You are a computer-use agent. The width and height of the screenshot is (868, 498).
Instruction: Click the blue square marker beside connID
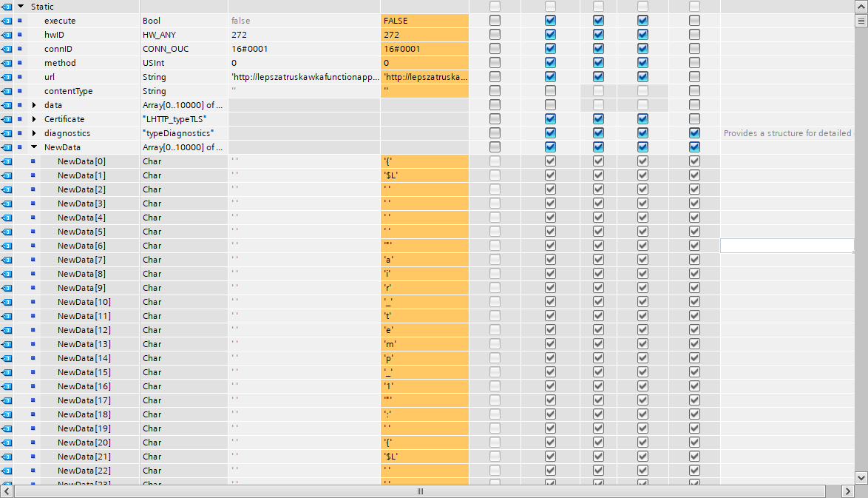(20, 49)
